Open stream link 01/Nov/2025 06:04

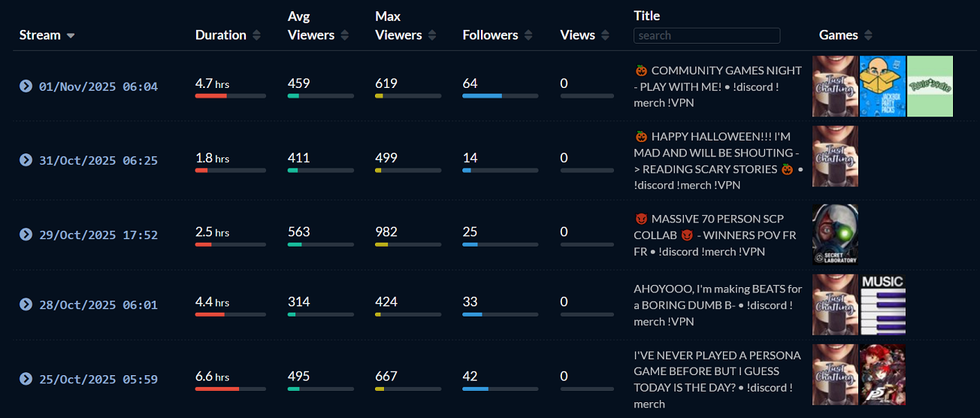pos(98,86)
